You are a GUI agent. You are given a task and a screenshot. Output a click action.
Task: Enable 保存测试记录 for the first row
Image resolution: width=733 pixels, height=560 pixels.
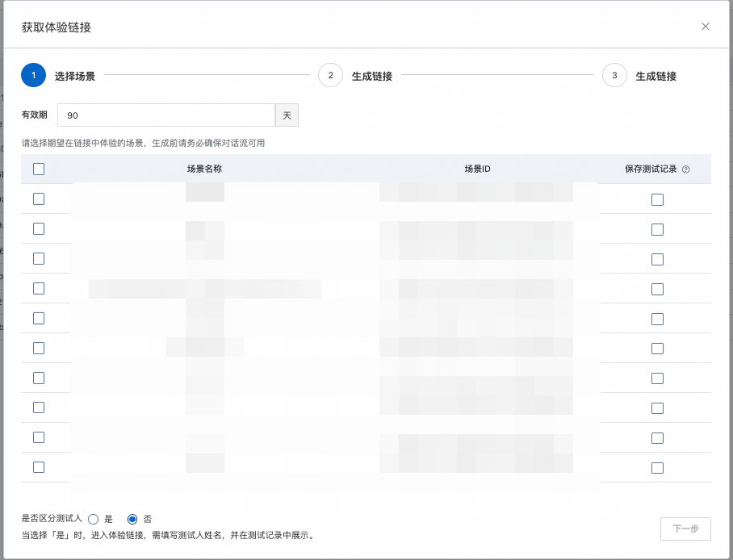point(657,199)
